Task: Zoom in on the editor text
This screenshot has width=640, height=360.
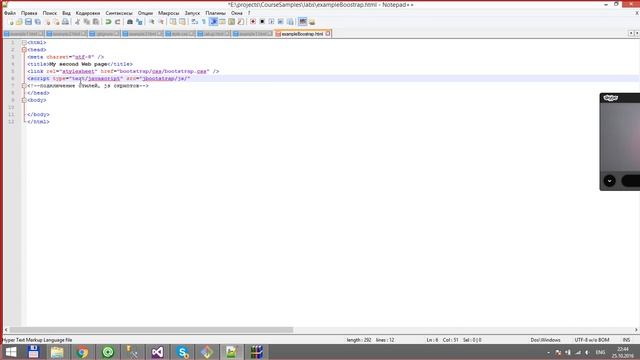Action: (151, 22)
